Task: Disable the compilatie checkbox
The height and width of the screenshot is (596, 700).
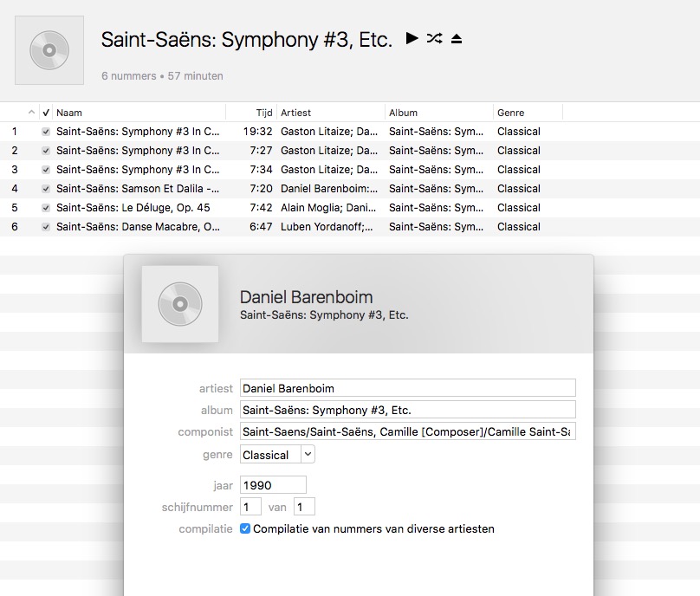Action: (244, 528)
